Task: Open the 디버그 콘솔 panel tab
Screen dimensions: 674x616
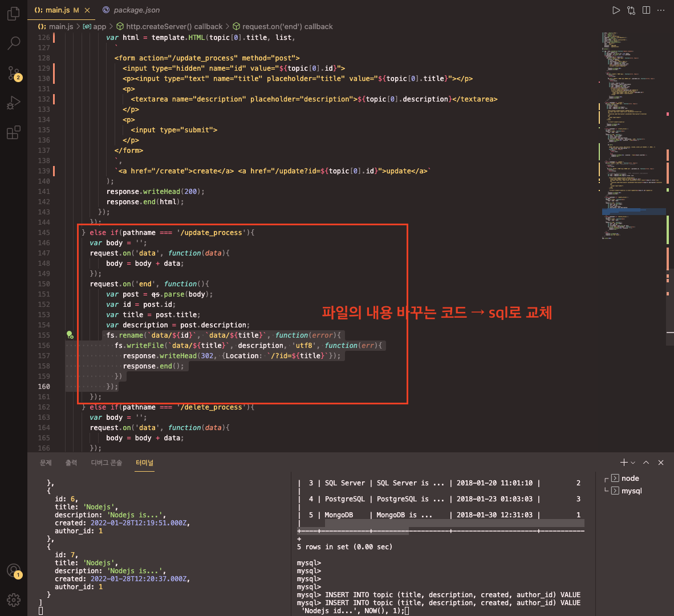Action: point(107,463)
